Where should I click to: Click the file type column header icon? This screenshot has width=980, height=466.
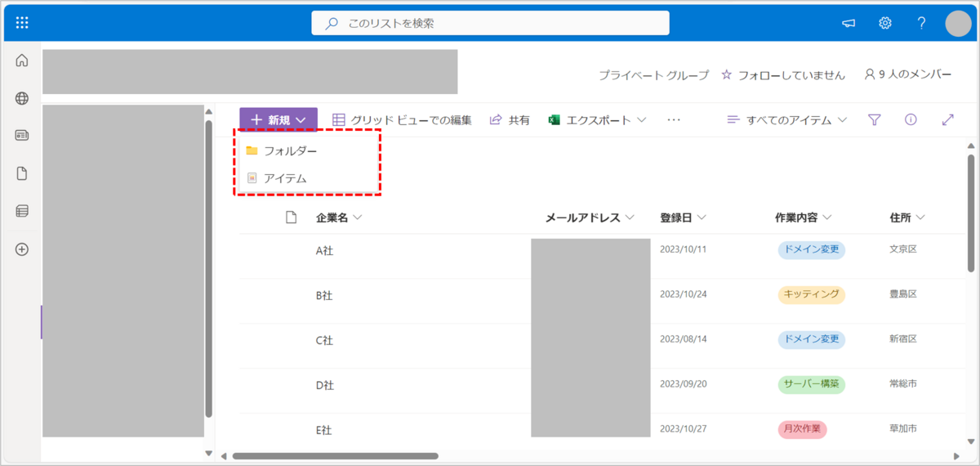291,217
